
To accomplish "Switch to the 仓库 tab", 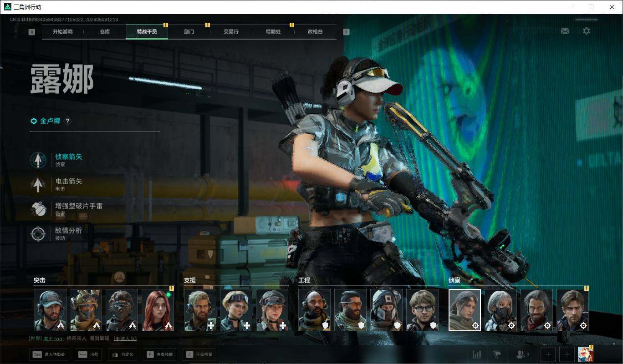I will [x=105, y=32].
